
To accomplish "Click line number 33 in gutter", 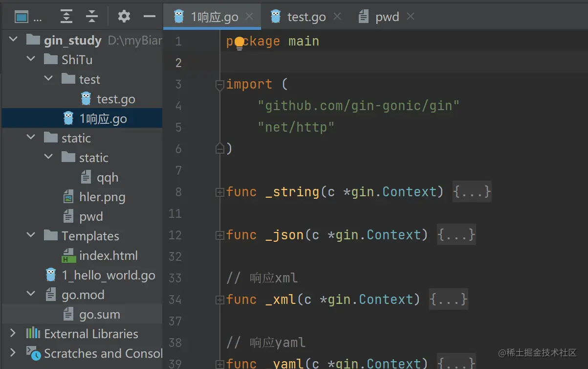I will (x=175, y=278).
